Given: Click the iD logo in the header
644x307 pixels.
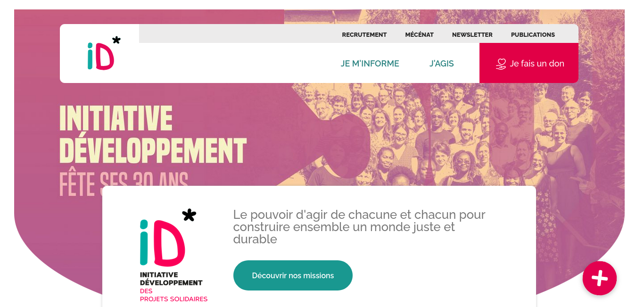Looking at the screenshot, I should click(104, 53).
